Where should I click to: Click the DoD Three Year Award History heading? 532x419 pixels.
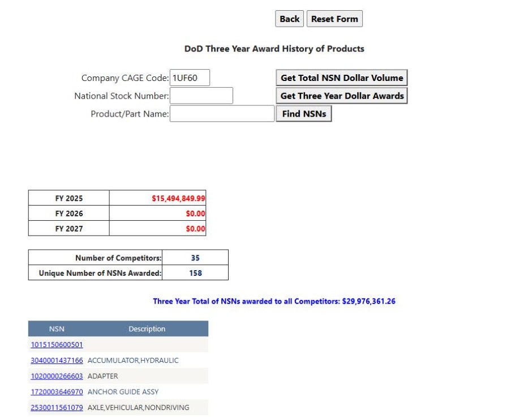click(x=274, y=49)
